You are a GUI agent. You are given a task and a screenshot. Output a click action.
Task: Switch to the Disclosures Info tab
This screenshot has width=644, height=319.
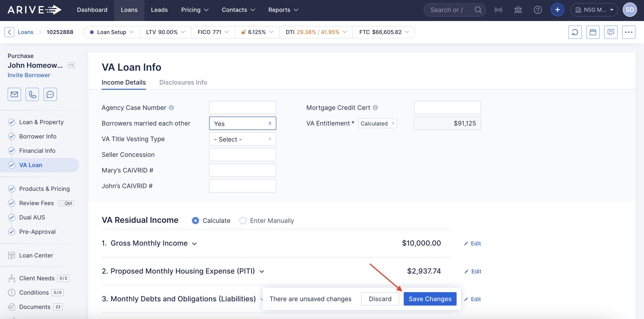tap(183, 83)
